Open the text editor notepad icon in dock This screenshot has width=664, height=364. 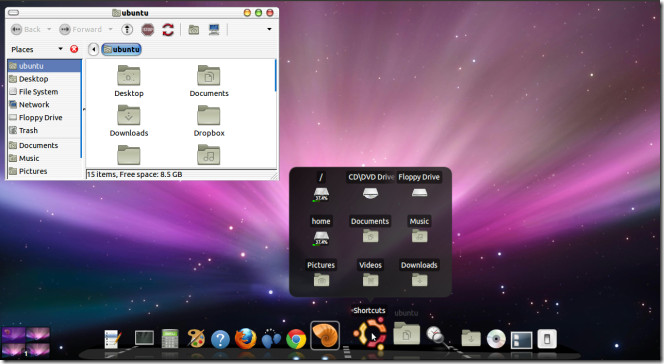pyautogui.click(x=112, y=339)
